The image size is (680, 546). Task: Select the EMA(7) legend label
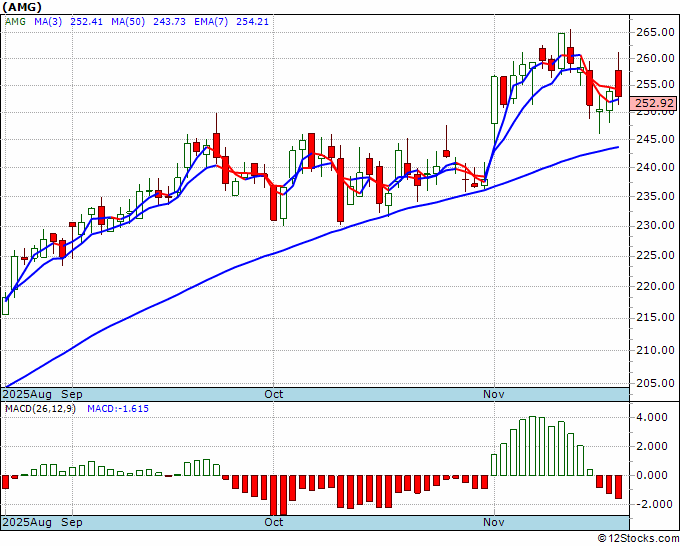tap(211, 21)
